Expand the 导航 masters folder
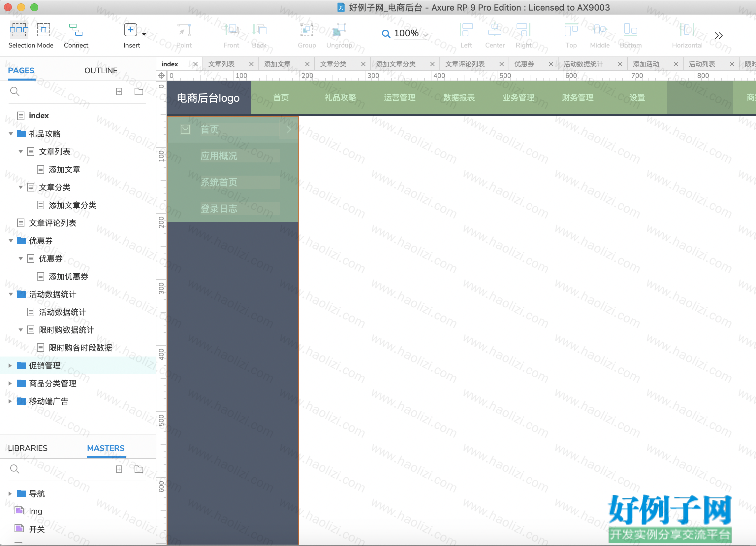The height and width of the screenshot is (546, 756). pyautogui.click(x=10, y=494)
